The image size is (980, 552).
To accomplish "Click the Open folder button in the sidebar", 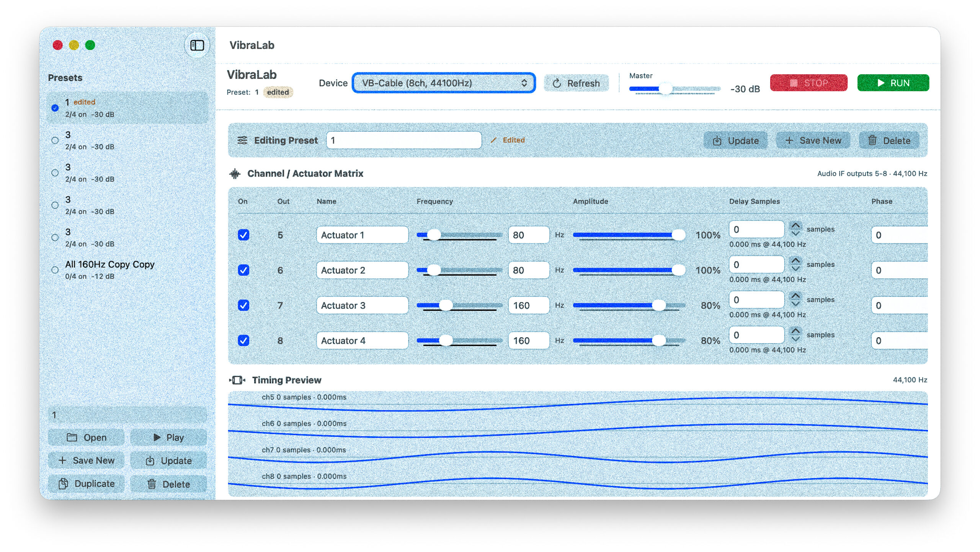I will (87, 437).
